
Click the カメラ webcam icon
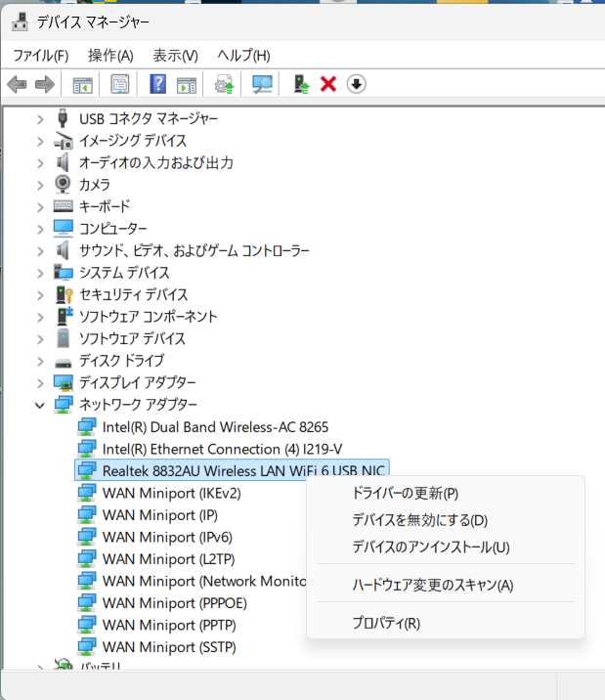point(63,184)
